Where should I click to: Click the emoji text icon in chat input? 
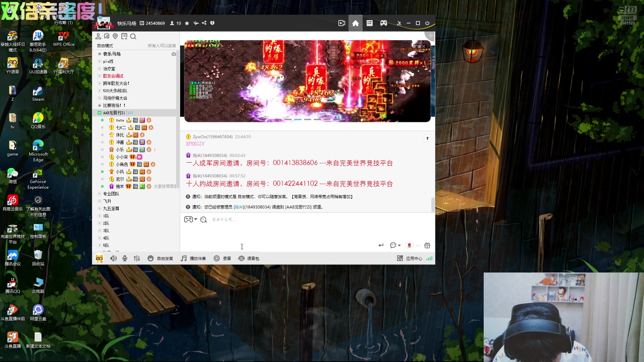pos(203,220)
